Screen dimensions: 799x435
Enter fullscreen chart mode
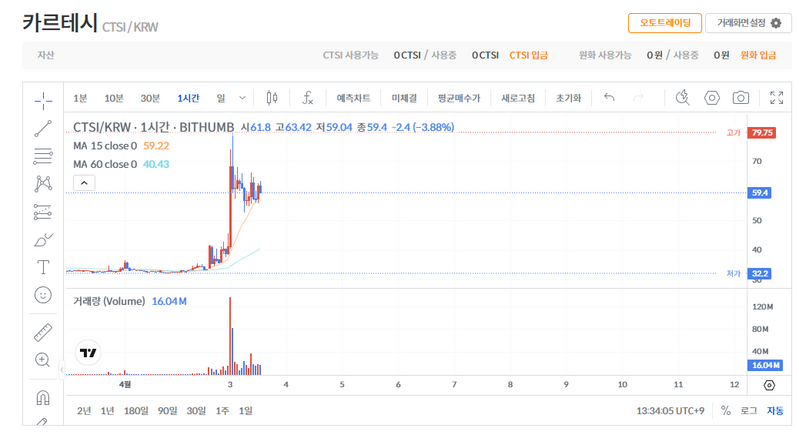tap(777, 98)
